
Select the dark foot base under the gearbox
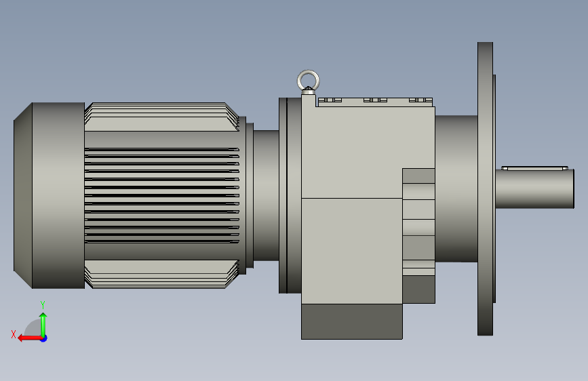352,322
